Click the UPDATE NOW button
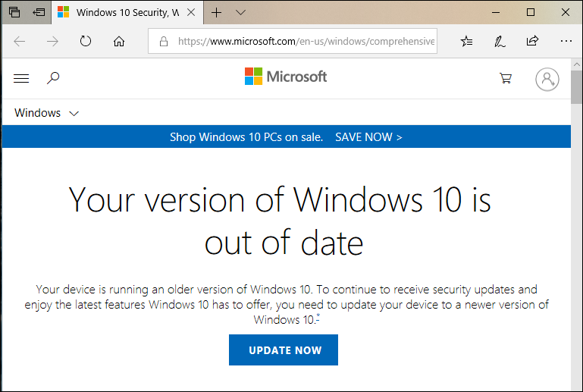Viewport: 583px width, 392px height. (x=284, y=350)
